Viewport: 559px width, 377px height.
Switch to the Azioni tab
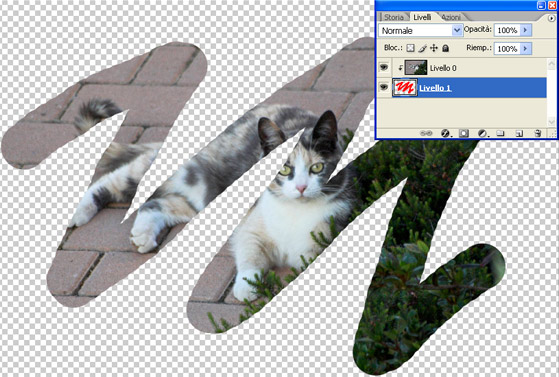click(x=451, y=17)
